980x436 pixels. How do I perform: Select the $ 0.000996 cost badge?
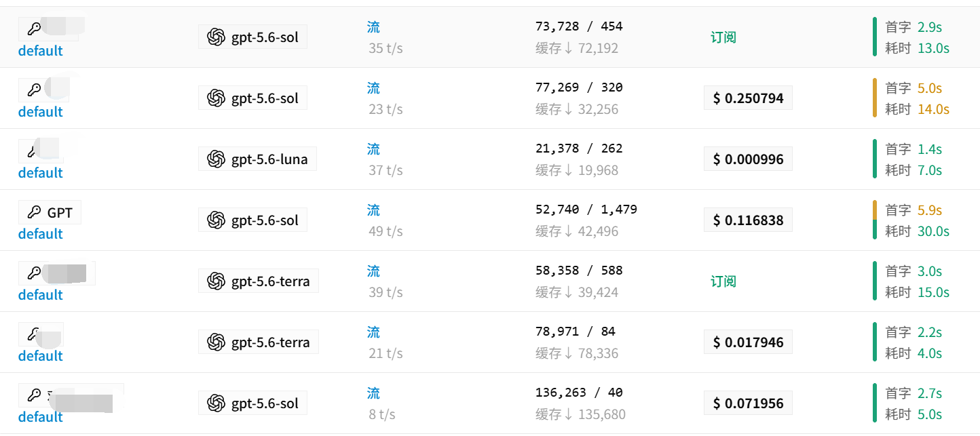click(748, 159)
